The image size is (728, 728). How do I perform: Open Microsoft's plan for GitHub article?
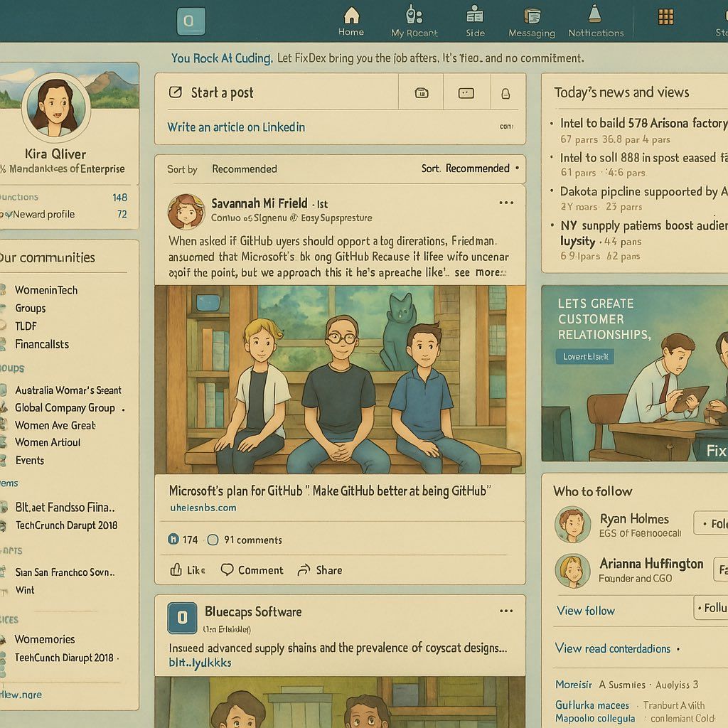click(330, 491)
